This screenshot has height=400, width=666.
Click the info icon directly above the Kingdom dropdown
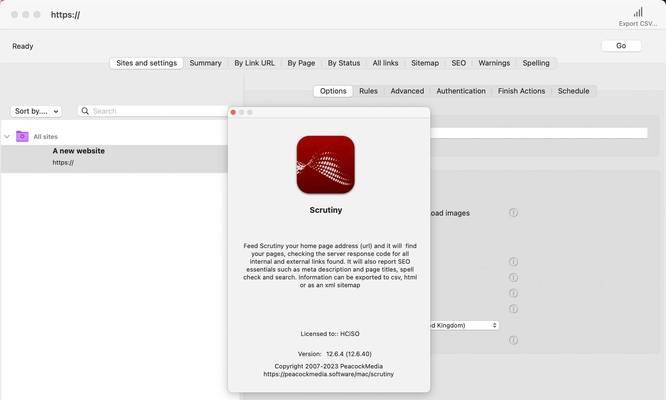513,309
